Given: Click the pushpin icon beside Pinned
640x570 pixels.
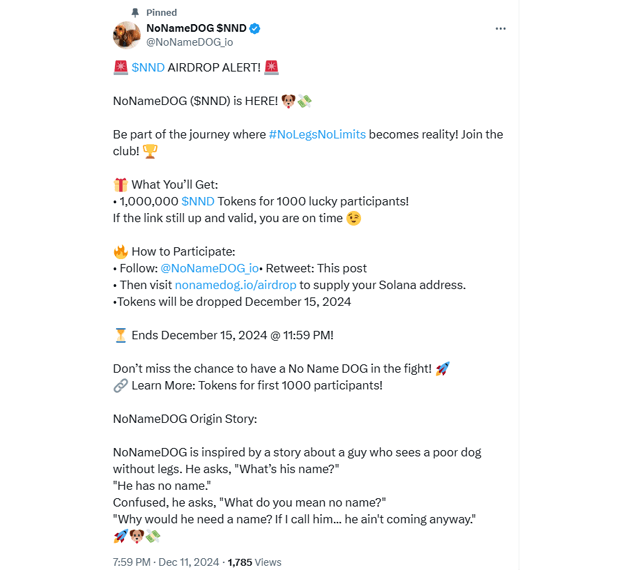Looking at the screenshot, I should 135,13.
